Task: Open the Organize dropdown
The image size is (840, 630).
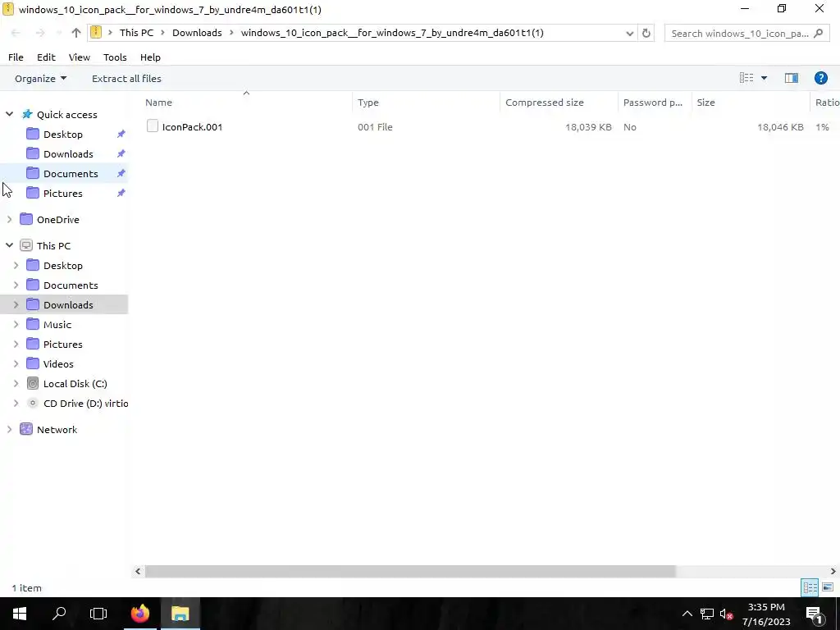Action: coord(41,78)
